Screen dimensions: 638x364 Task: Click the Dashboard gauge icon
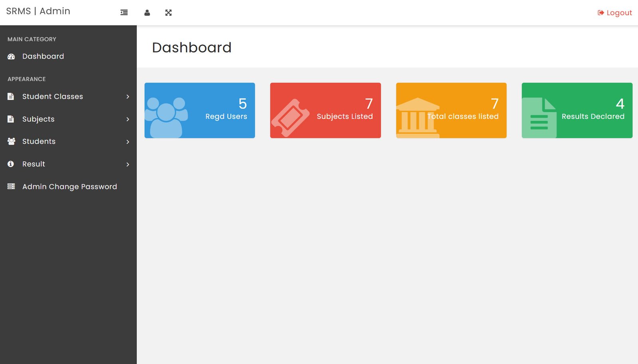11,57
